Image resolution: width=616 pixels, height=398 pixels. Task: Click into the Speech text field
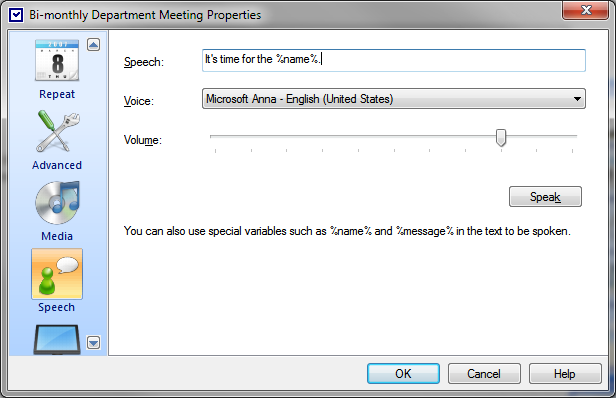coord(394,60)
